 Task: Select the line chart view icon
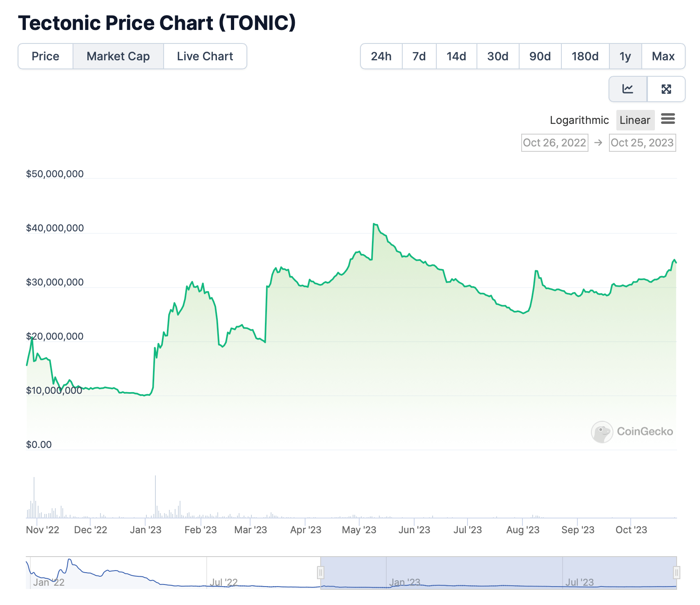pos(627,89)
